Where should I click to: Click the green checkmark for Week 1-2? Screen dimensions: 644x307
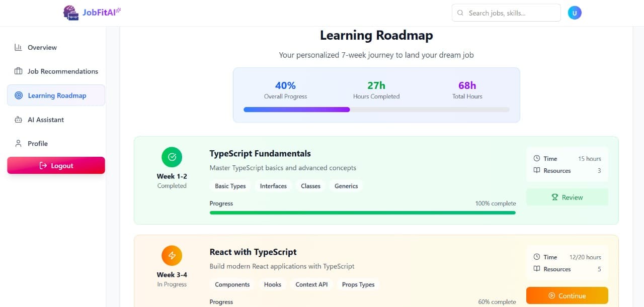click(172, 157)
